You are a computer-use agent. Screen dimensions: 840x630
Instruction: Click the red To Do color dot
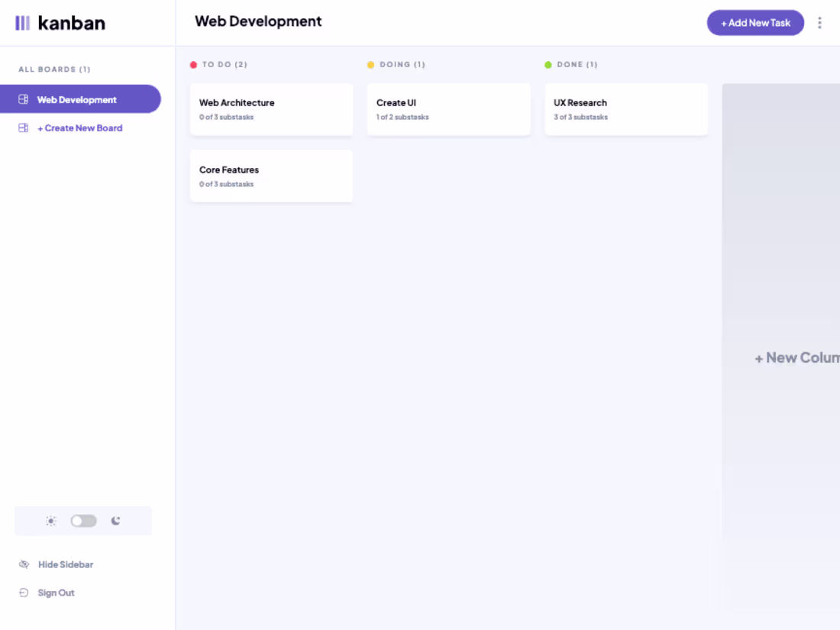[194, 65]
